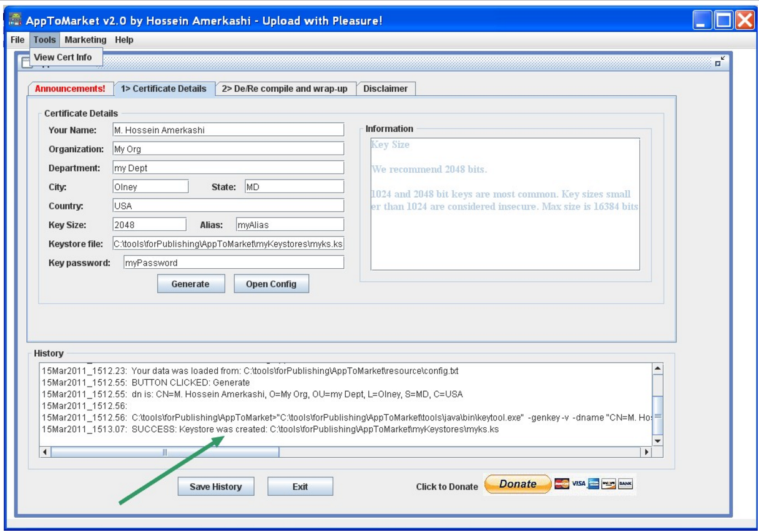759x532 pixels.
Task: Click the AppToMarket Android icon in the title bar
Action: (16, 19)
